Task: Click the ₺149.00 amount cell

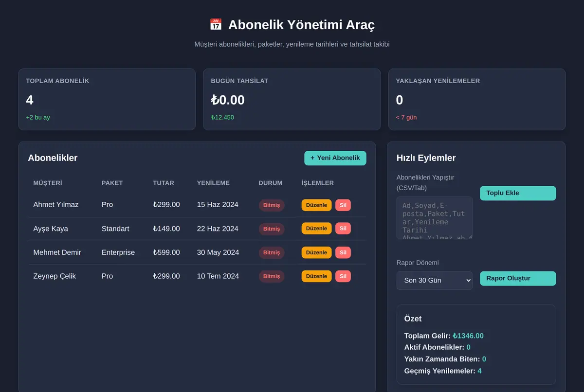Action: pos(166,229)
